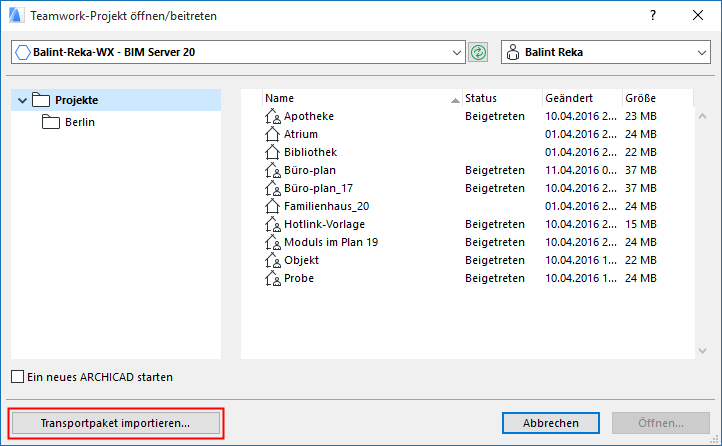Image resolution: width=722 pixels, height=446 pixels.
Task: Click the user icon beside Balint Reka
Action: [x=512, y=52]
